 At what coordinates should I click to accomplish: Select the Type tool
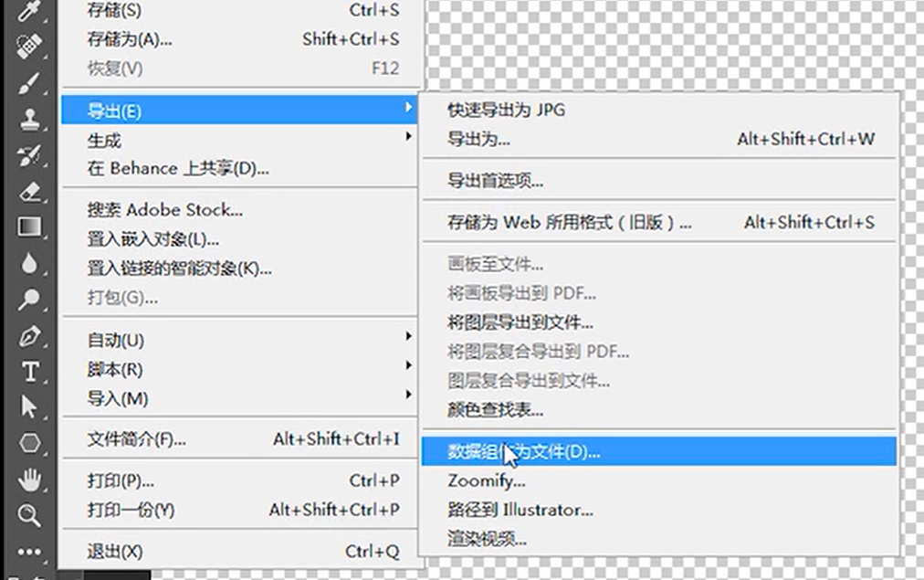(29, 372)
